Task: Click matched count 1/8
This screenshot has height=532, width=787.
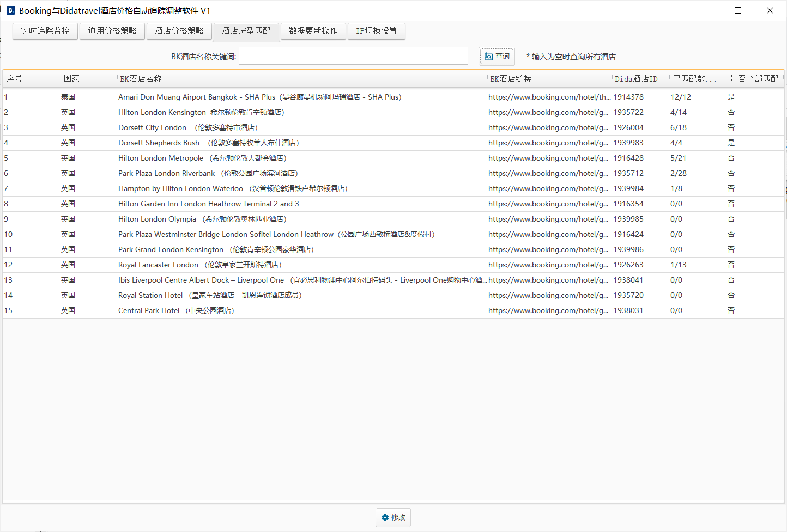Action: click(676, 188)
